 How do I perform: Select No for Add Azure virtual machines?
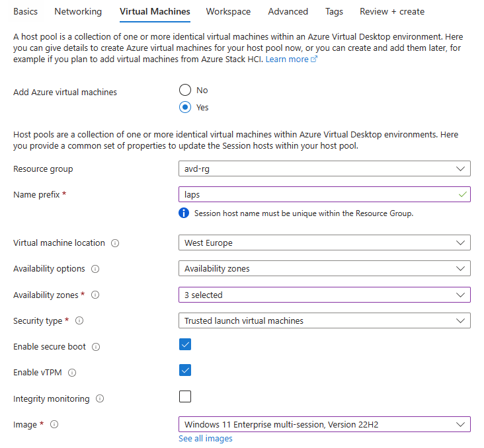click(185, 90)
